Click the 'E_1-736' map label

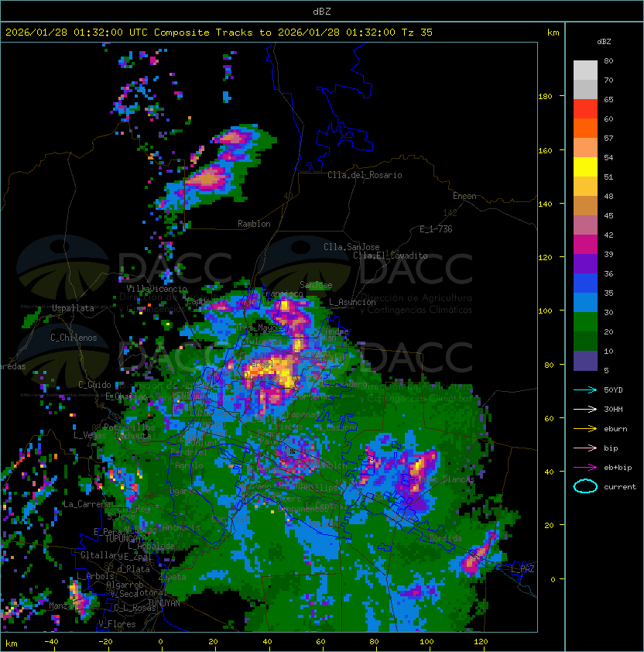point(436,229)
